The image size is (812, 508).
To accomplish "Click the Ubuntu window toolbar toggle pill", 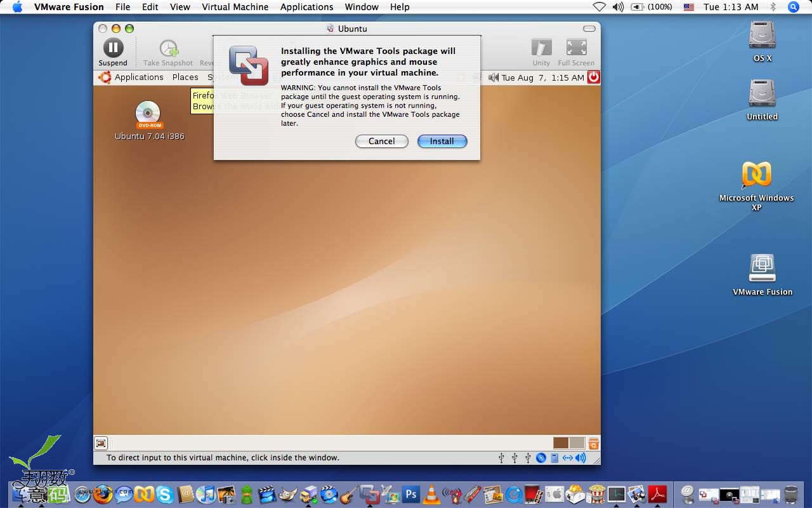I will point(589,29).
